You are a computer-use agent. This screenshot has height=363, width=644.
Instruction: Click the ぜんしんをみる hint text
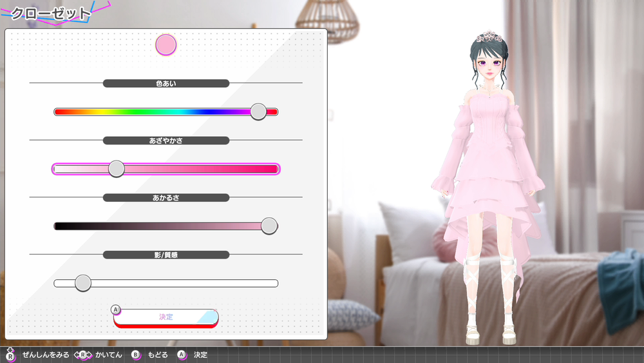click(x=45, y=355)
